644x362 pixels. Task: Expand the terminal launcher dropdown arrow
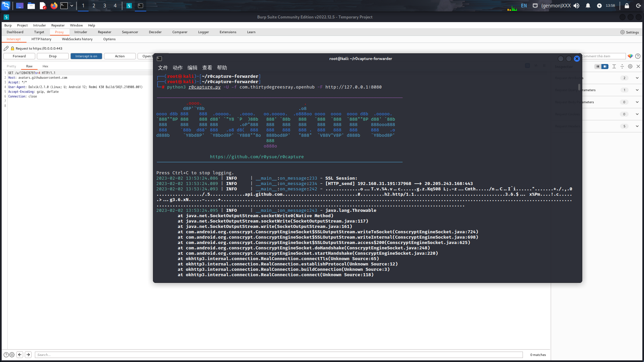click(72, 6)
